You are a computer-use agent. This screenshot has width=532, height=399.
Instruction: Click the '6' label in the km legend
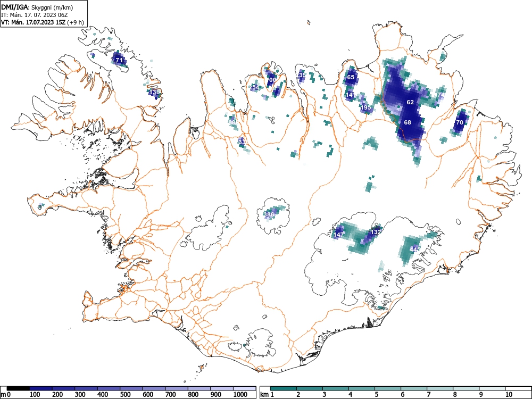402,395
